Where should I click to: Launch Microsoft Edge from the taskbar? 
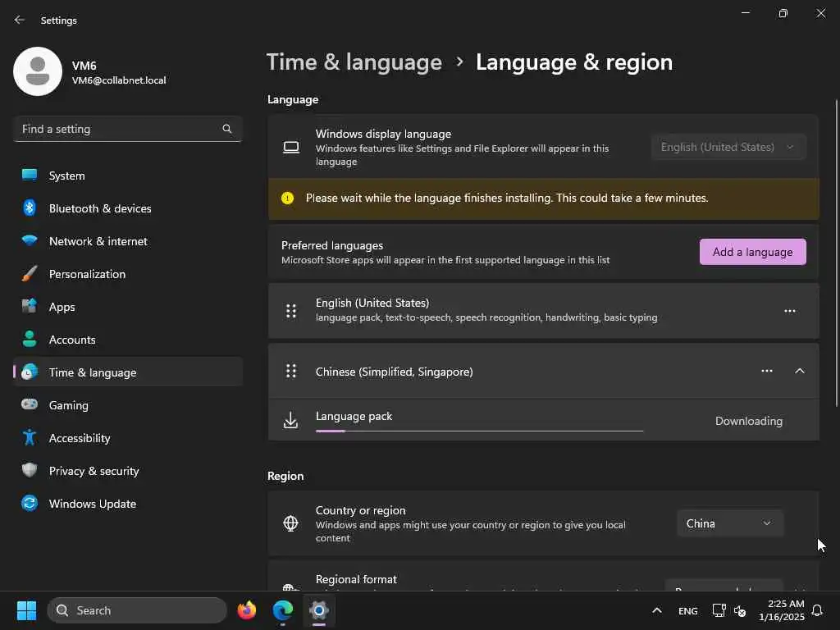pyautogui.click(x=283, y=610)
